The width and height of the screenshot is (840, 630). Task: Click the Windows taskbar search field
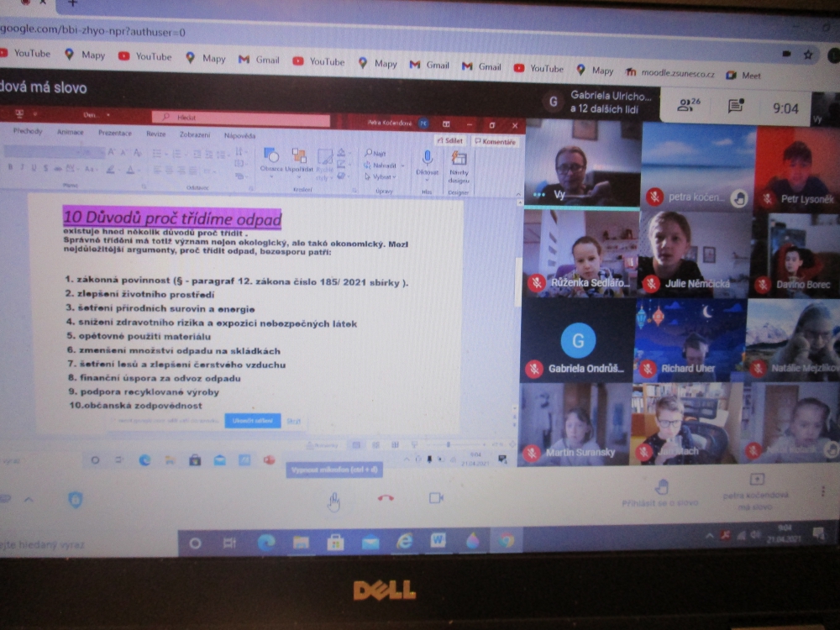click(88, 544)
